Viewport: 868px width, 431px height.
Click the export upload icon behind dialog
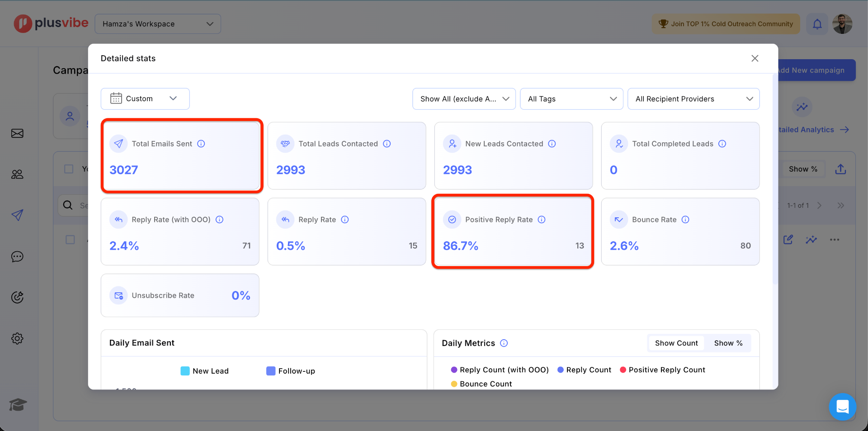click(x=840, y=169)
